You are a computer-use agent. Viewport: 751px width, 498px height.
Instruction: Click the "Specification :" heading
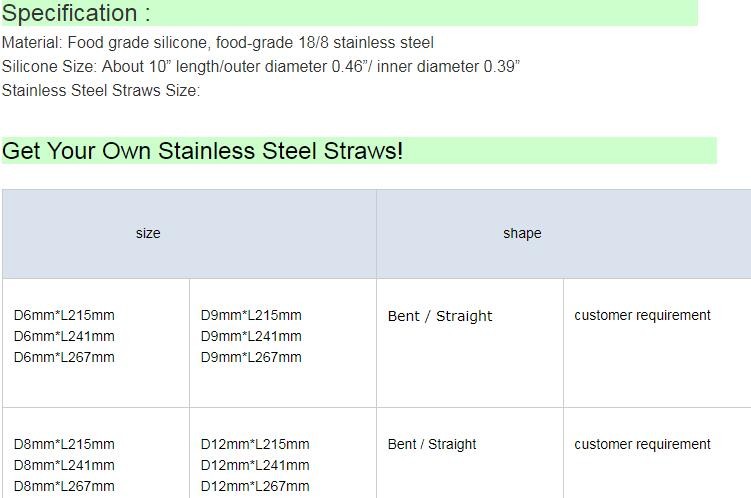click(76, 13)
